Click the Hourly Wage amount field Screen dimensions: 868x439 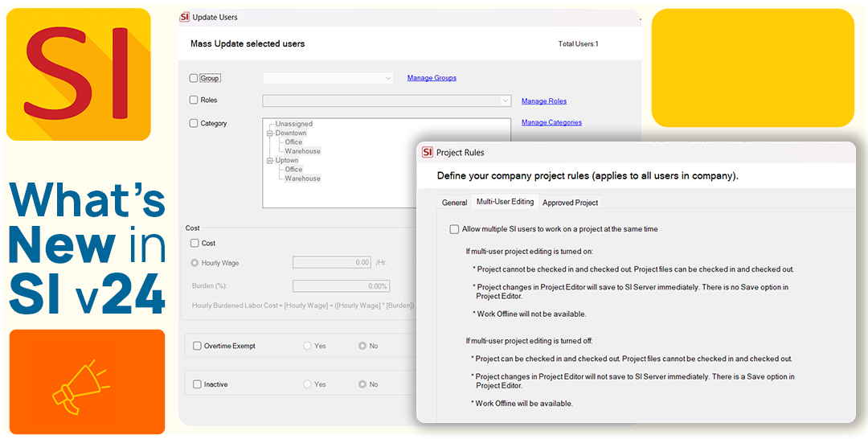332,262
